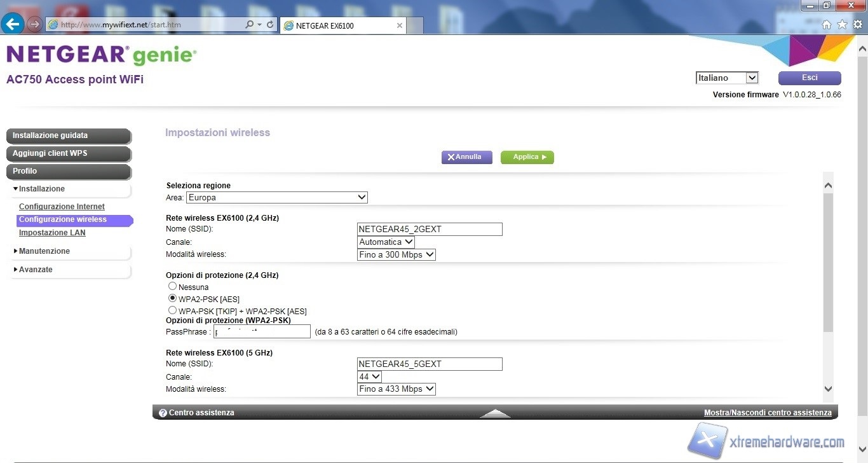Open the browser tools gear icon
The width and height of the screenshot is (868, 463).
[858, 25]
